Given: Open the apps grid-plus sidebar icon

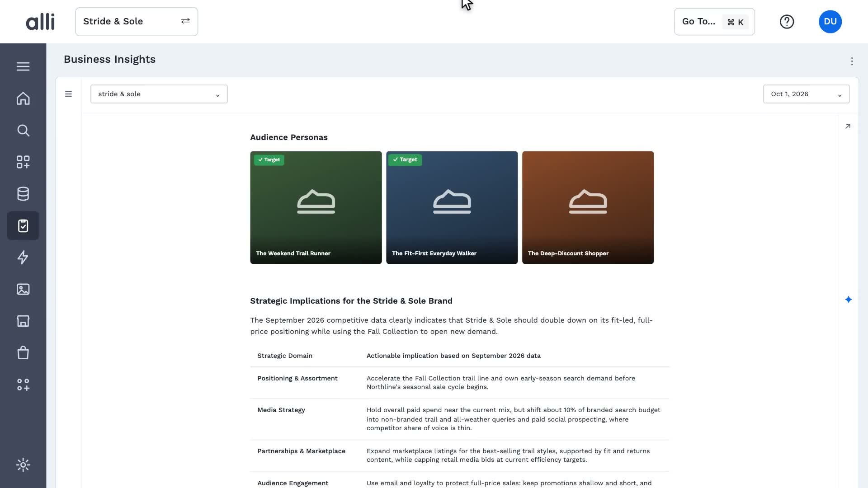Looking at the screenshot, I should click(x=23, y=162).
